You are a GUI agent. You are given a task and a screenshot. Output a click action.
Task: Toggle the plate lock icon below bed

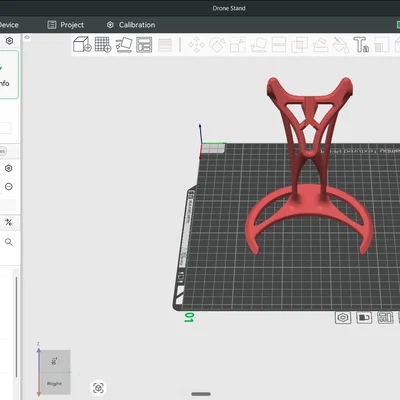[x=364, y=318]
